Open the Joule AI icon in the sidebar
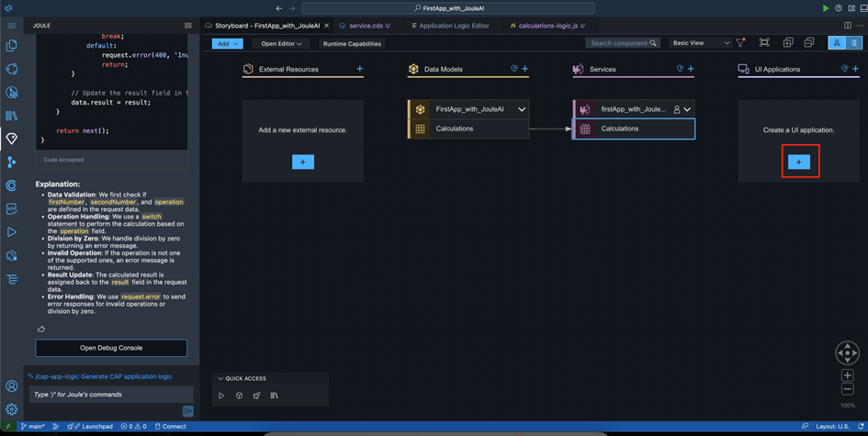 point(12,139)
